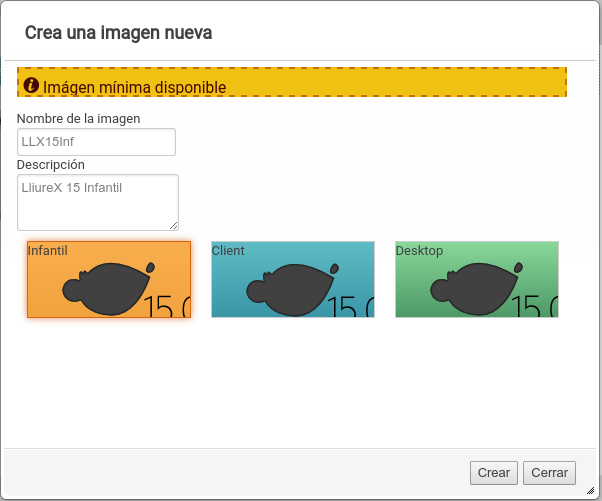Click the mouse silhouette on the Infantil tile
The width and height of the screenshot is (602, 501).
tap(109, 289)
